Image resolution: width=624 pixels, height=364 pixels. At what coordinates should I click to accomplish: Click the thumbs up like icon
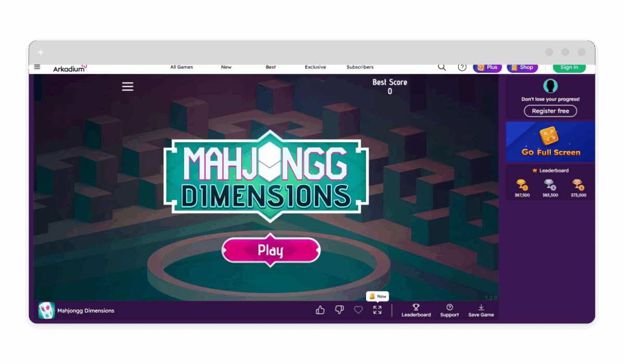320,310
